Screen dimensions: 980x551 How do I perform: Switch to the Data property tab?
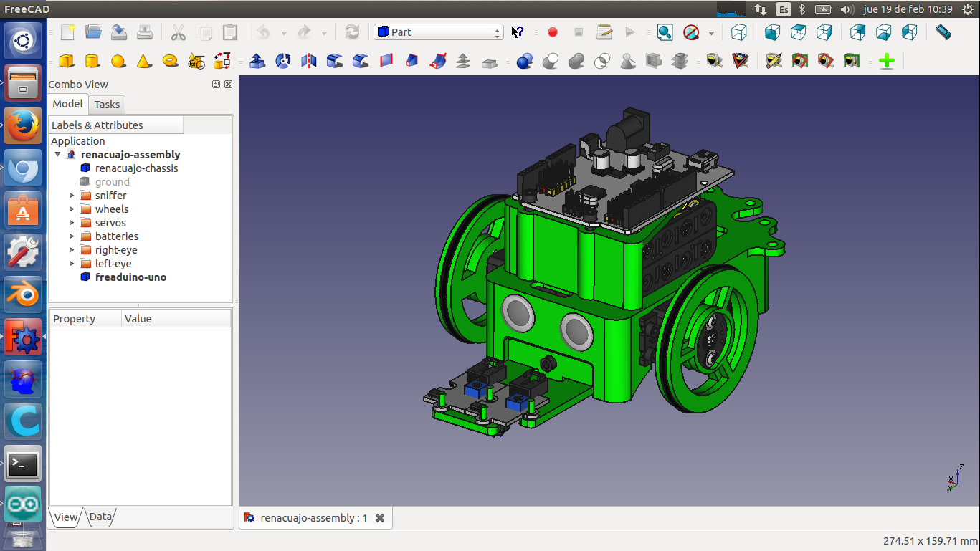pyautogui.click(x=100, y=517)
